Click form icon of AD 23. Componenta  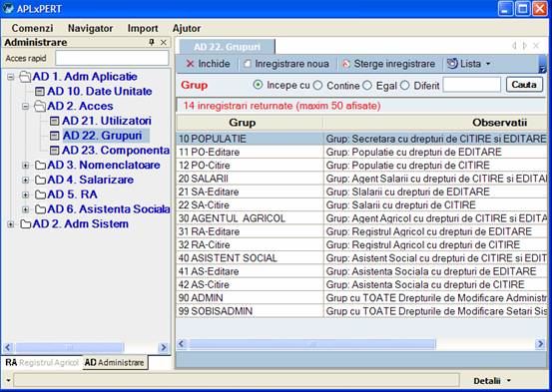(x=55, y=151)
